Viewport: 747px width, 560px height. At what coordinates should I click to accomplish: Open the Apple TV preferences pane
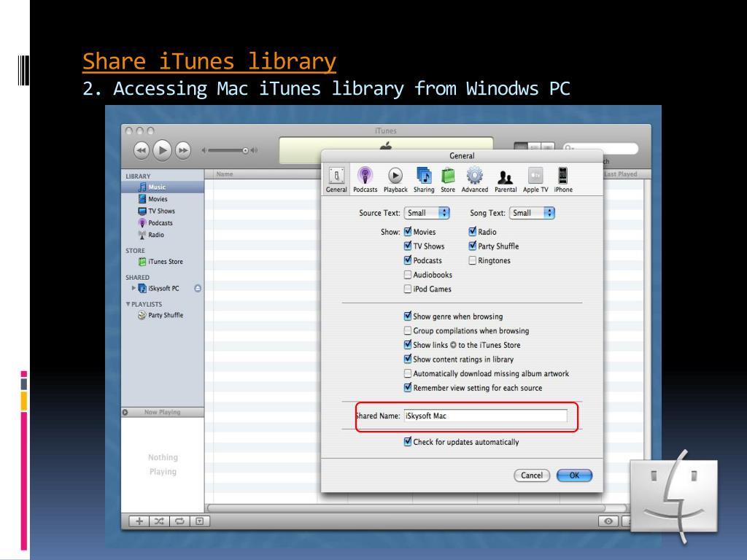pyautogui.click(x=535, y=179)
